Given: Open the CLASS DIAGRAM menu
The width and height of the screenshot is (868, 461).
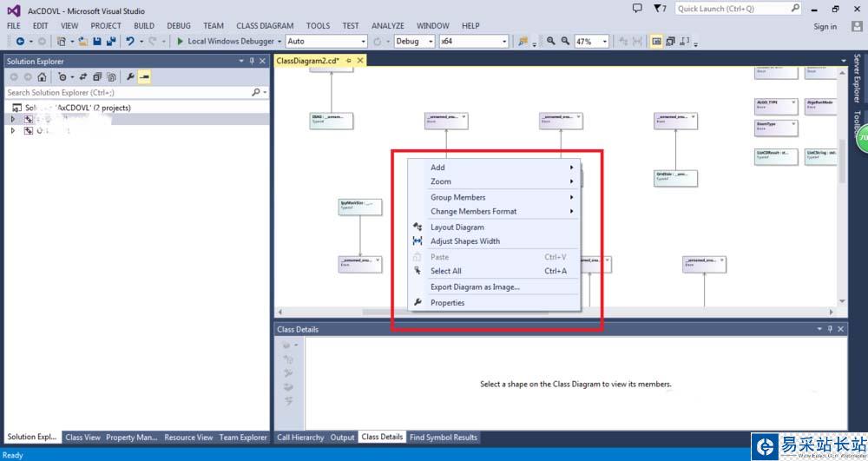Looking at the screenshot, I should click(x=265, y=26).
